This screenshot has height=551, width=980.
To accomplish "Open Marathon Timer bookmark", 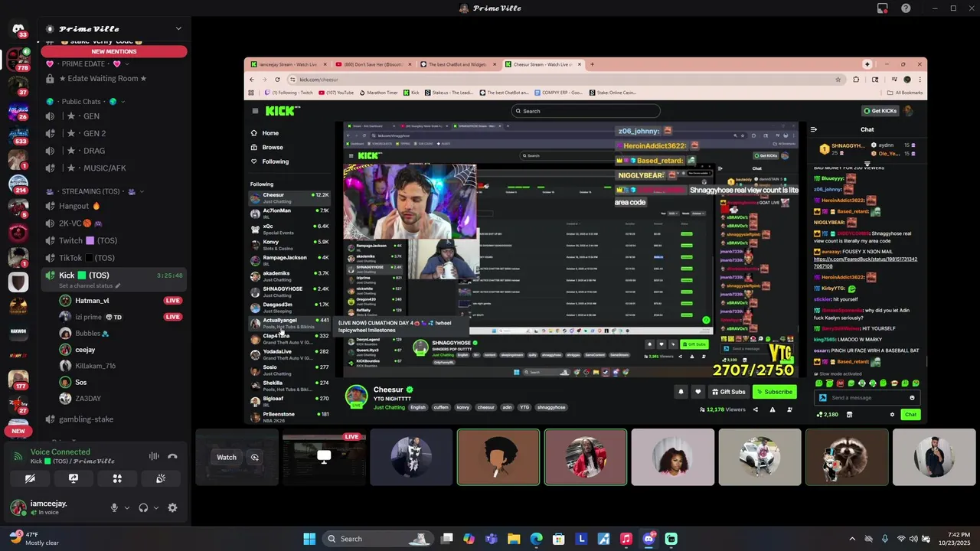I will pyautogui.click(x=379, y=93).
